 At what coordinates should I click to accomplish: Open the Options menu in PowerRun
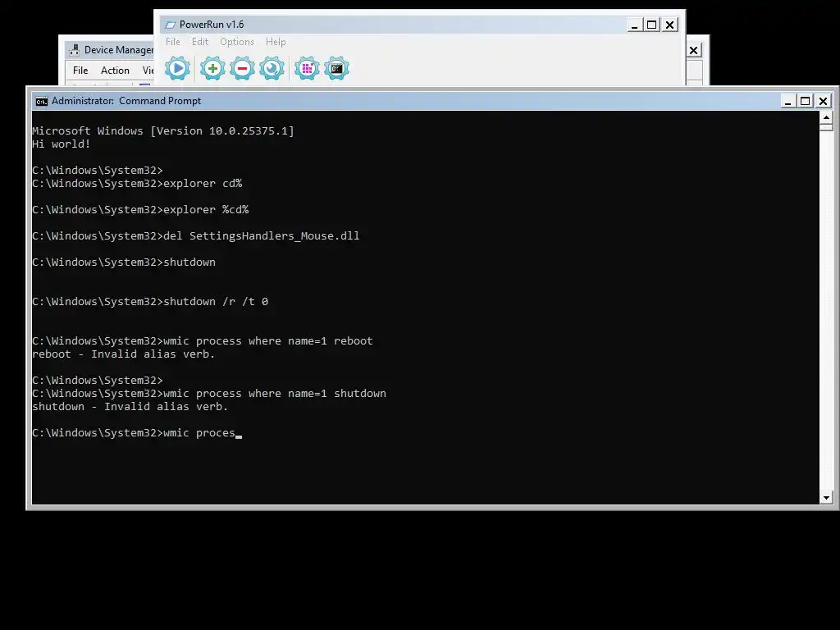pos(237,42)
